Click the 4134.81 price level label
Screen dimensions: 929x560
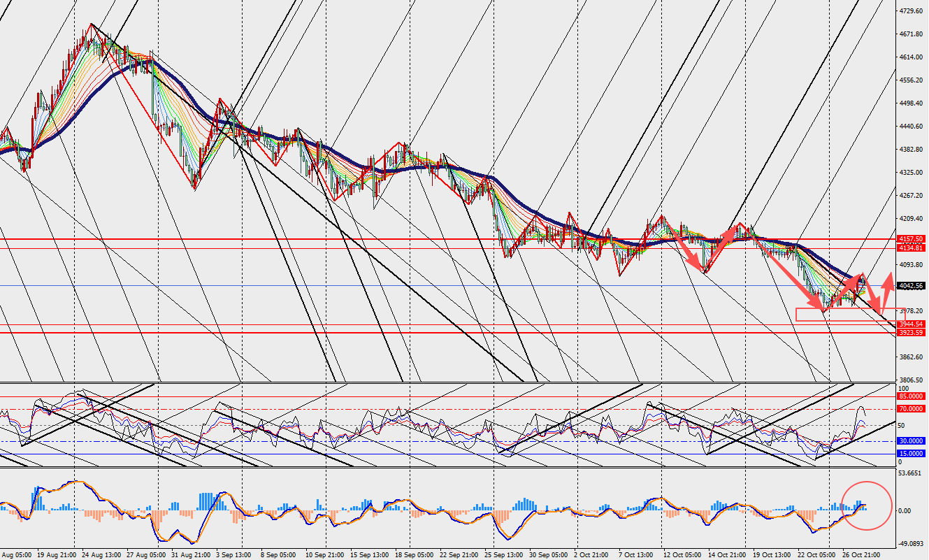pos(912,248)
